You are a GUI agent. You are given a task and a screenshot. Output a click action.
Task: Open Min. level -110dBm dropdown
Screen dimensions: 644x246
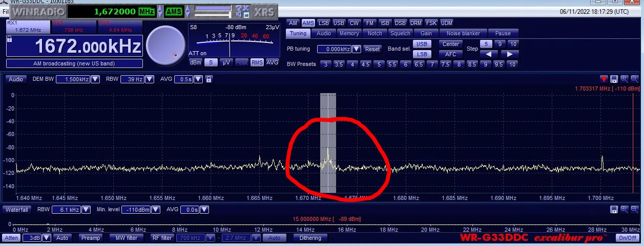pyautogui.click(x=156, y=210)
